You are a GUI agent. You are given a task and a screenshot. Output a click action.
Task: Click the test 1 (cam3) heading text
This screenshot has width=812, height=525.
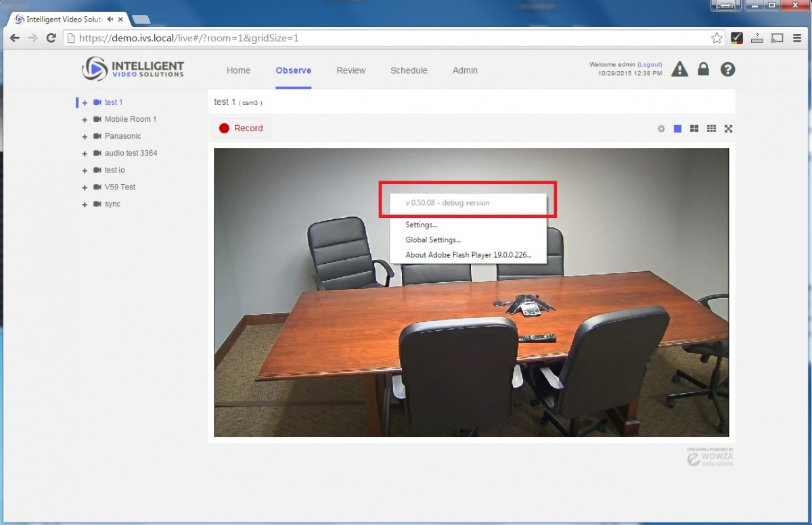(x=238, y=102)
